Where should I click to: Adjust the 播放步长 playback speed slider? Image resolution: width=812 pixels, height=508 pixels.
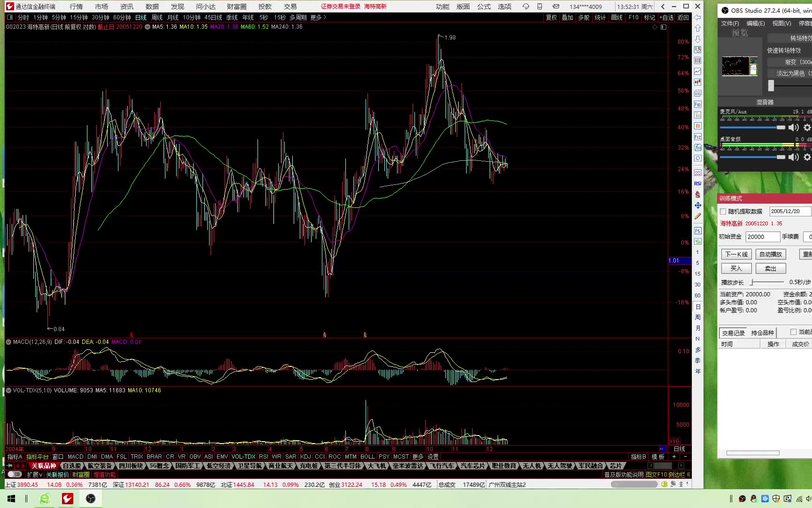tap(752, 282)
